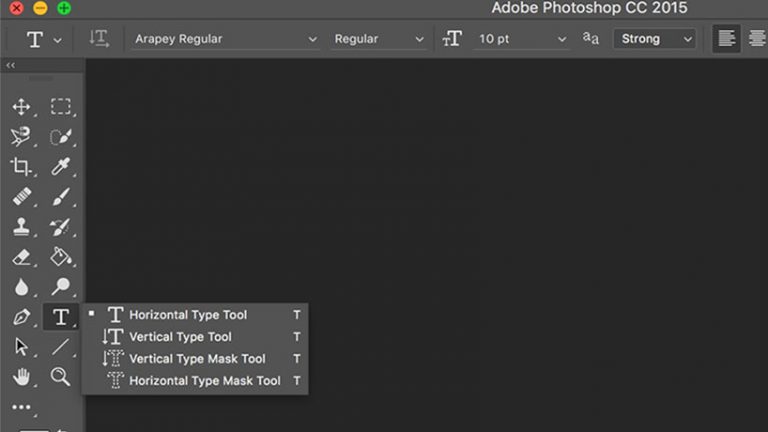
Task: Activate the Crop tool
Action: (x=21, y=167)
